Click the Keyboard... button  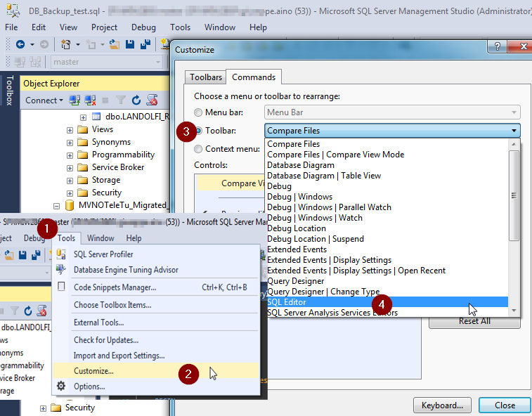pos(442,405)
